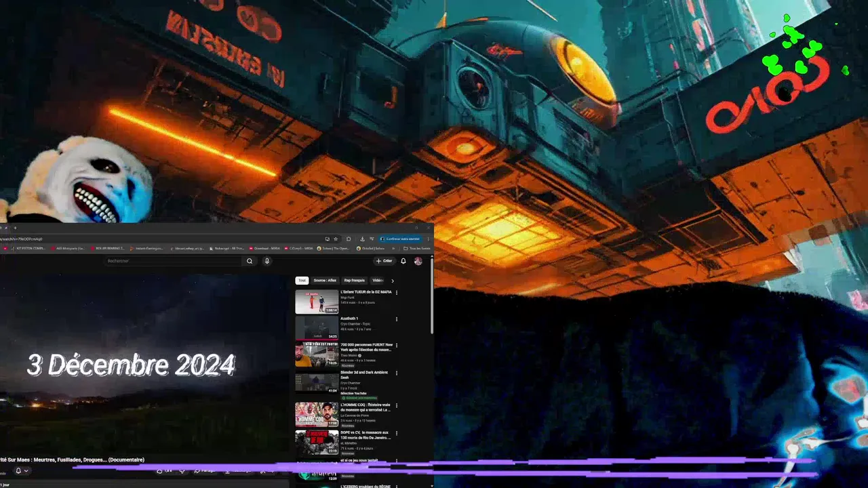The image size is (868, 488).
Task: Click the Maes documentary video title
Action: pyautogui.click(x=73, y=460)
